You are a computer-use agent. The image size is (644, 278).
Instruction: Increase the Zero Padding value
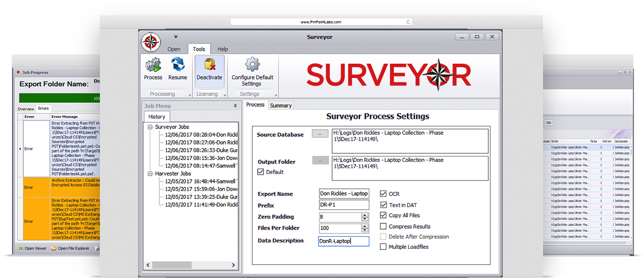pos(365,215)
